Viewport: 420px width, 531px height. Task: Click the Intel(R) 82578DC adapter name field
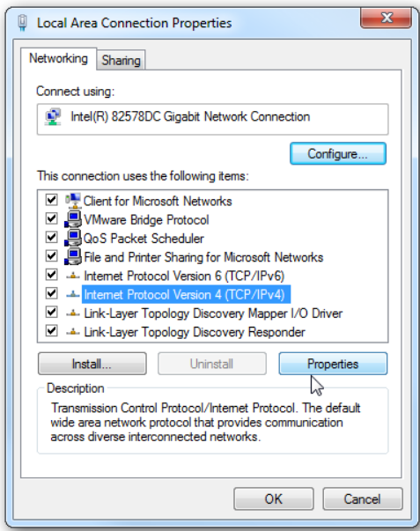coord(213,119)
